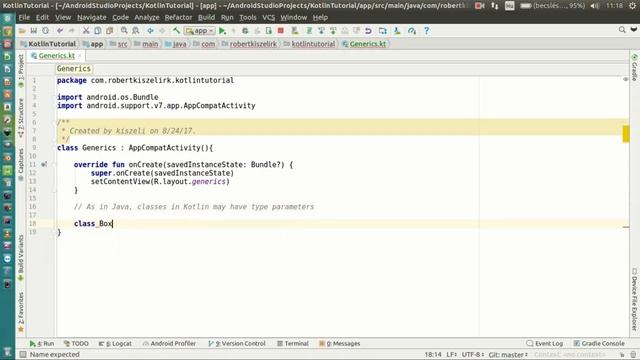Toggle the Build Variants side panel
The height and width of the screenshot is (360, 640).
(21, 258)
